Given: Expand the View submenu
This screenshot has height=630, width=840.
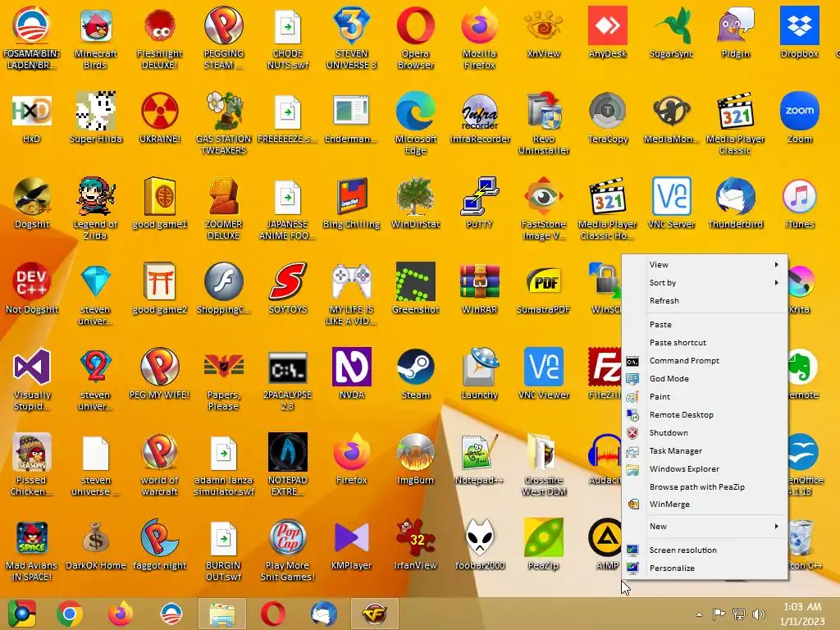Looking at the screenshot, I should pos(705,265).
